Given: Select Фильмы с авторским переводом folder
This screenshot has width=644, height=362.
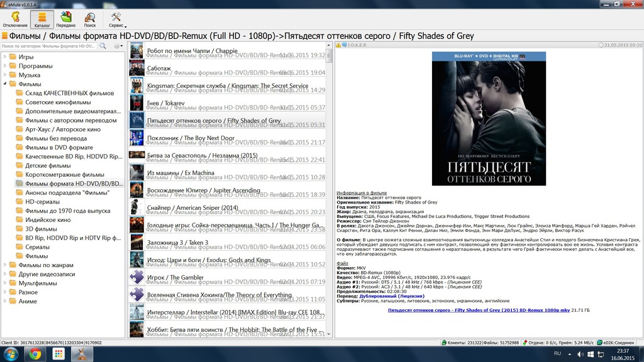Looking at the screenshot, I should (x=70, y=120).
